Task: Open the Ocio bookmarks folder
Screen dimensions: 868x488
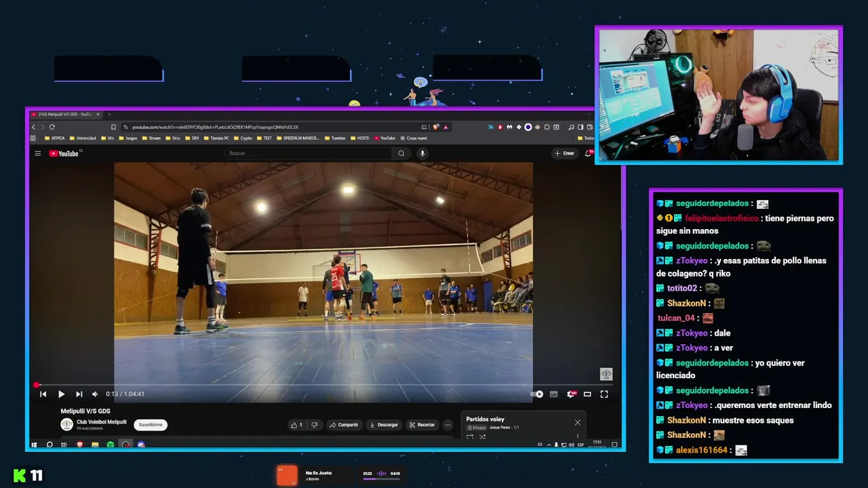Action: point(173,138)
